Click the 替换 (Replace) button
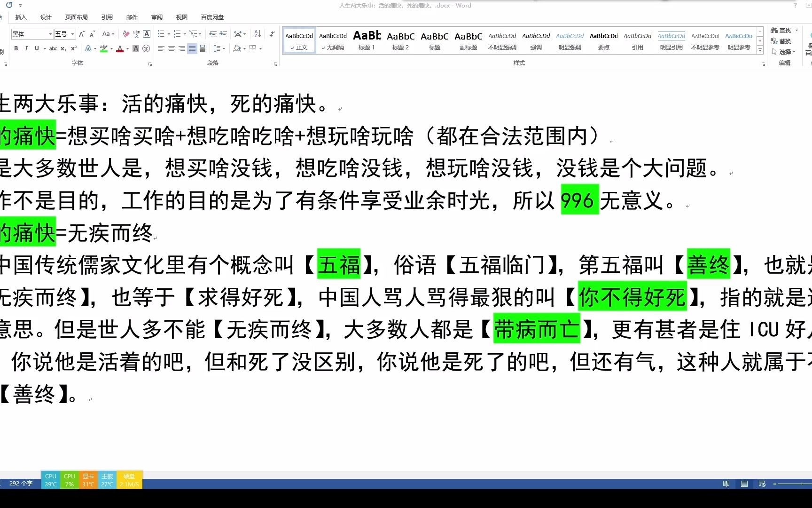This screenshot has width=812, height=508. tap(781, 41)
